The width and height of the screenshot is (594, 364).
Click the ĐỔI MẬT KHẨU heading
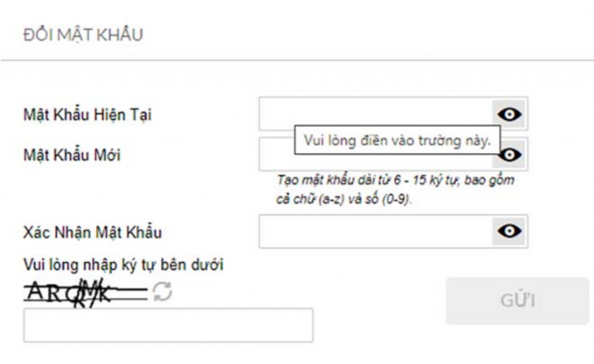(x=73, y=35)
